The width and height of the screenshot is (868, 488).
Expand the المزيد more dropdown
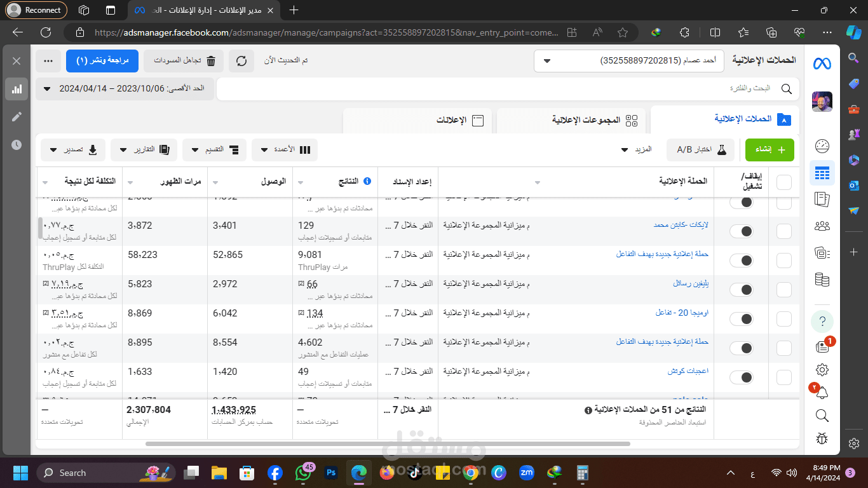click(637, 150)
